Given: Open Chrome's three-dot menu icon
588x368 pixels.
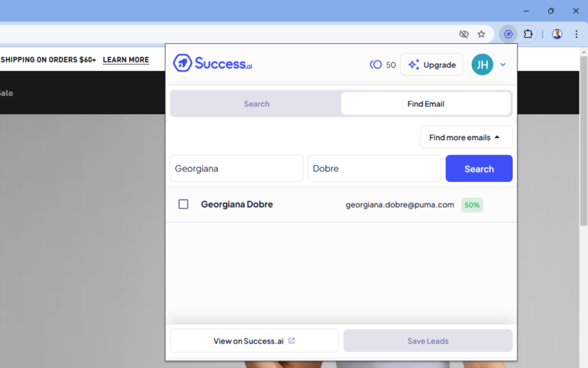Looking at the screenshot, I should click(x=577, y=34).
